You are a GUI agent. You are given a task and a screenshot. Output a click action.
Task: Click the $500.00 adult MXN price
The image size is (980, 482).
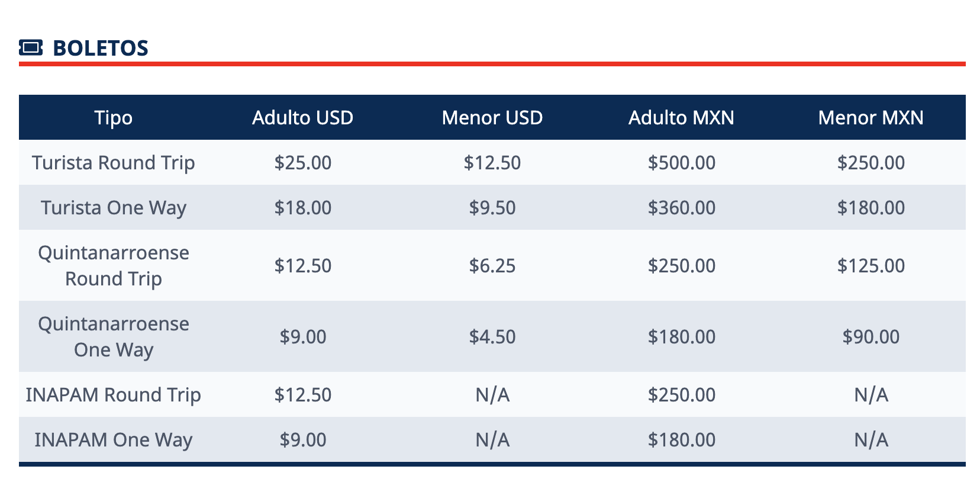click(682, 163)
